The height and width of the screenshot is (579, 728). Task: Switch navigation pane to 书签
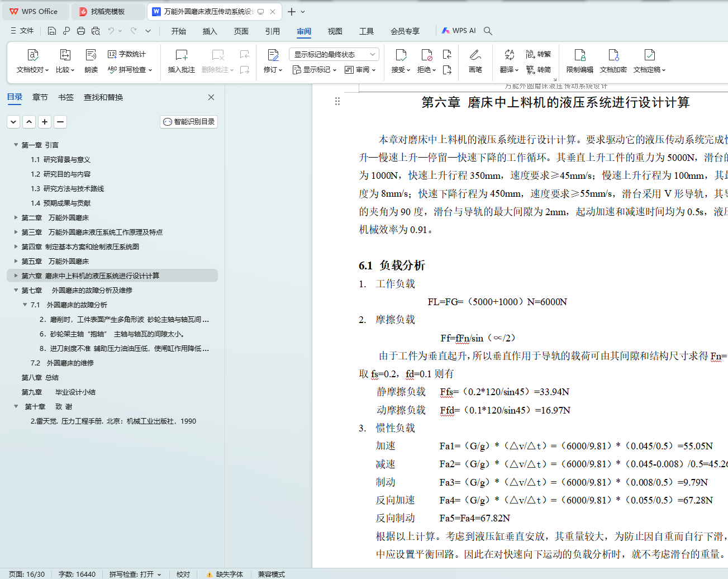point(66,97)
